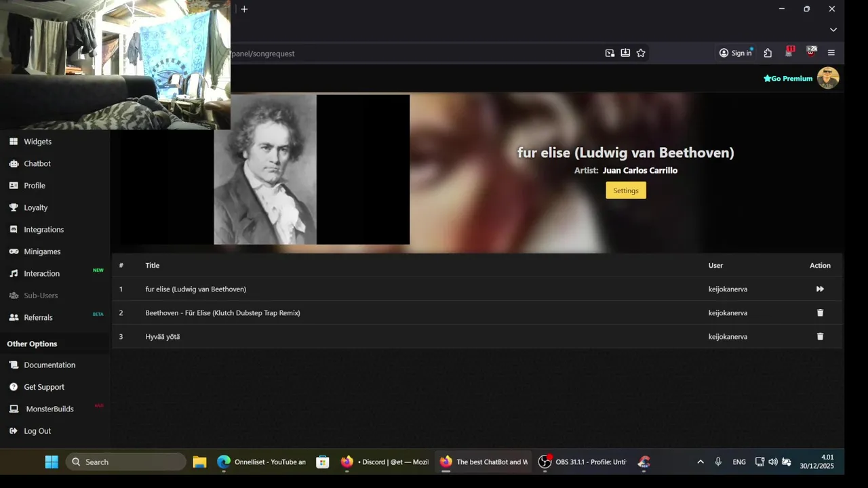Open the Widgets sidebar section
The image size is (868, 488).
(x=37, y=142)
